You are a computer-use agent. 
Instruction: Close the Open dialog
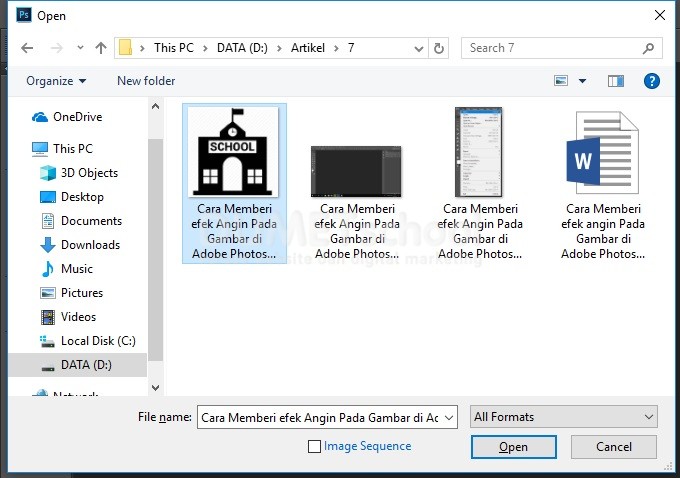(660, 15)
